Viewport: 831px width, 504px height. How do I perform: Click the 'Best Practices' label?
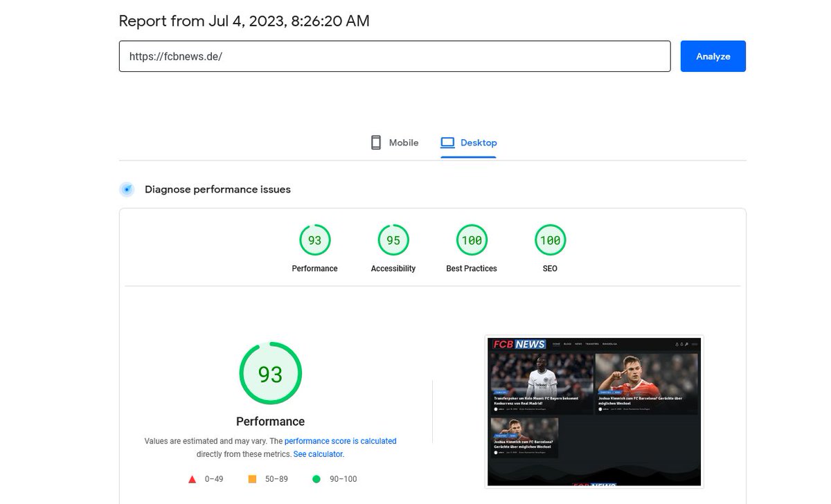(x=472, y=269)
